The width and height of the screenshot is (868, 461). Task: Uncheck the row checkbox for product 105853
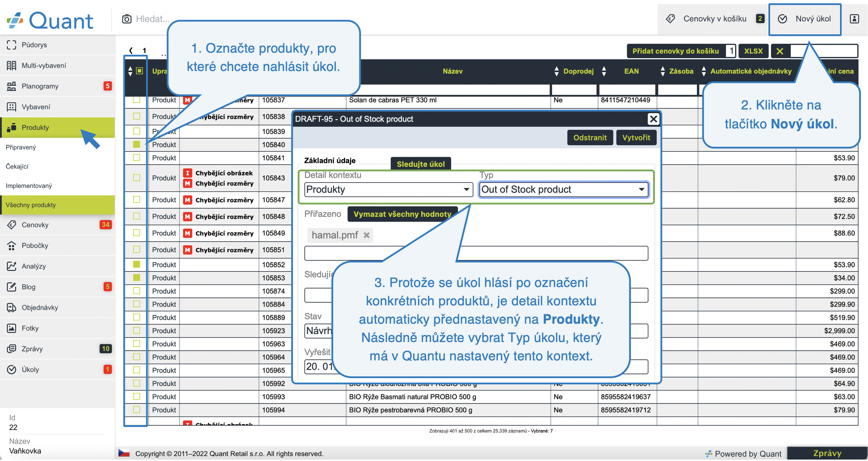137,278
